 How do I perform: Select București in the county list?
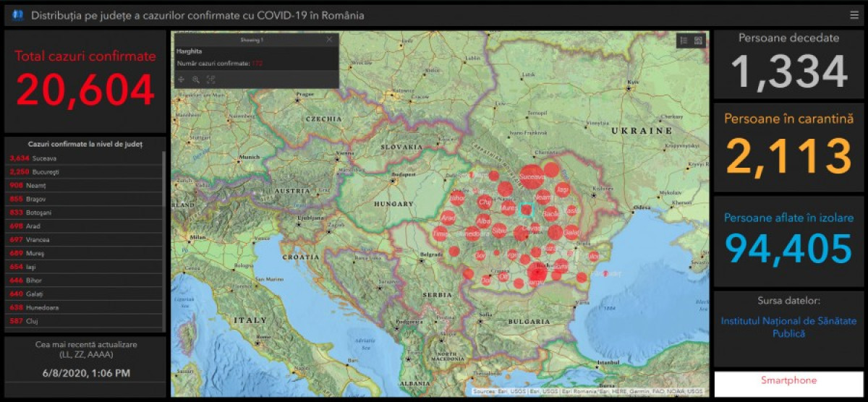click(x=45, y=171)
